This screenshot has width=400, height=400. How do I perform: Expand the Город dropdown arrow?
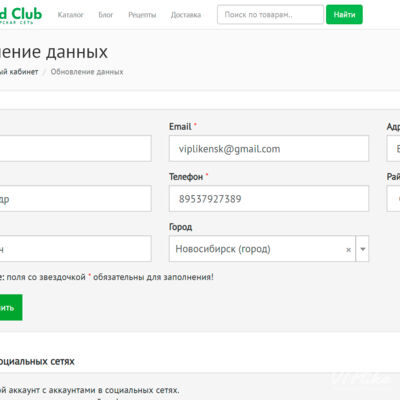pos(363,249)
